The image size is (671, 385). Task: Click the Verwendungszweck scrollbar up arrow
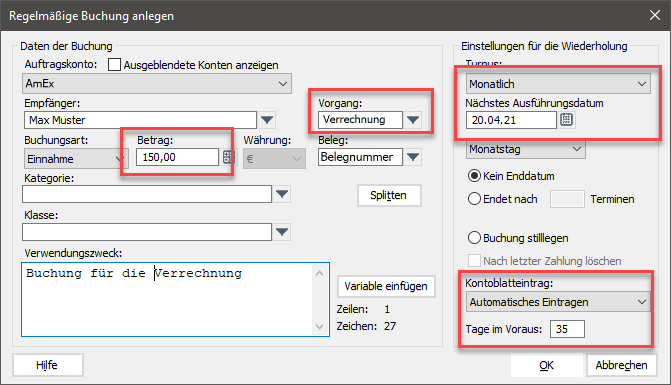coord(320,273)
